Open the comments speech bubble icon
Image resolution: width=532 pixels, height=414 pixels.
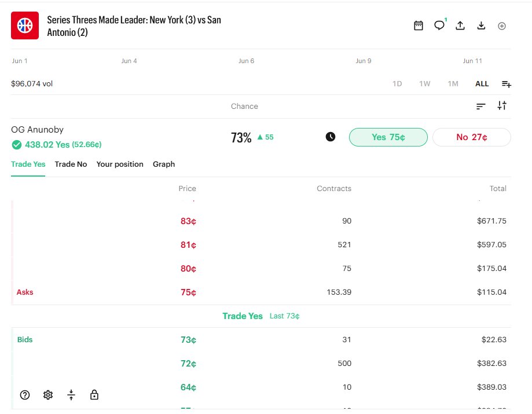point(439,25)
